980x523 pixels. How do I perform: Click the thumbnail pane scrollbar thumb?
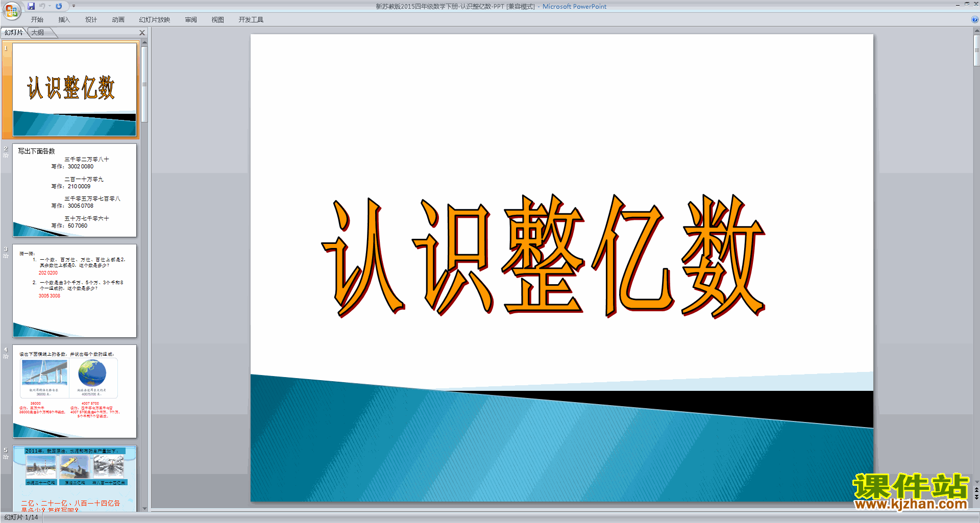(144, 85)
